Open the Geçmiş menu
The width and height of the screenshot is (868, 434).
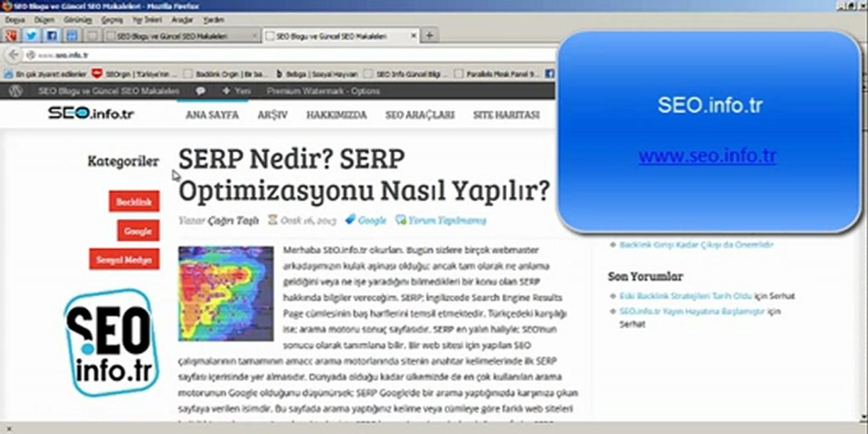coord(112,20)
